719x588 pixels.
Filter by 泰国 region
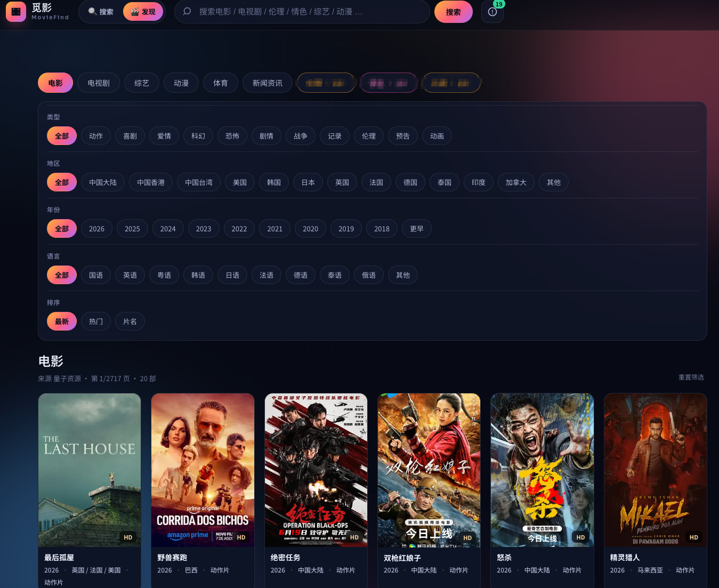click(x=445, y=182)
